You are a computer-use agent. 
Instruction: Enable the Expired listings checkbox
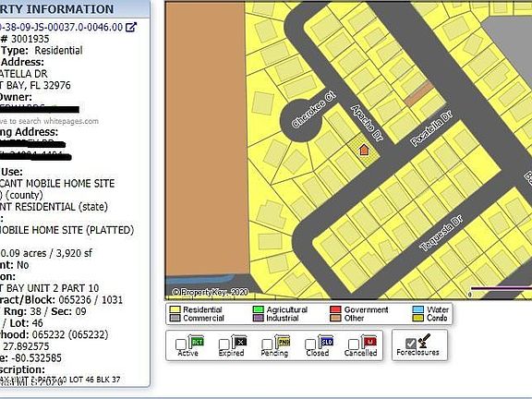[x=224, y=345]
